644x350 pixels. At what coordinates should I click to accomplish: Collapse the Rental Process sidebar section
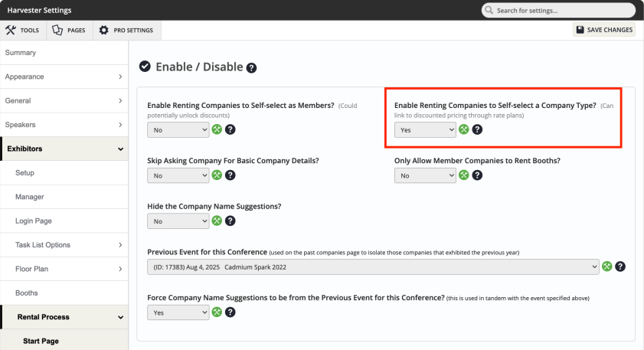[64, 317]
